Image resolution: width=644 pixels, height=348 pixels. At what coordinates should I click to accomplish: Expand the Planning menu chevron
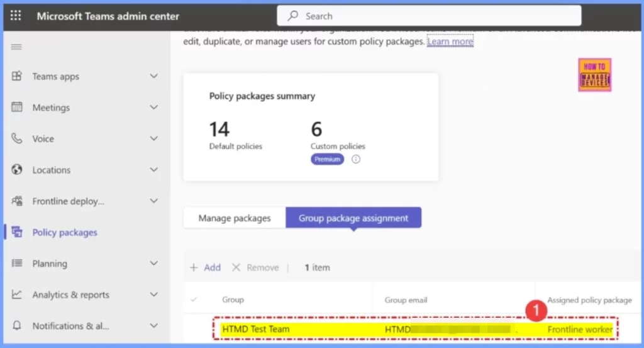[x=153, y=264]
